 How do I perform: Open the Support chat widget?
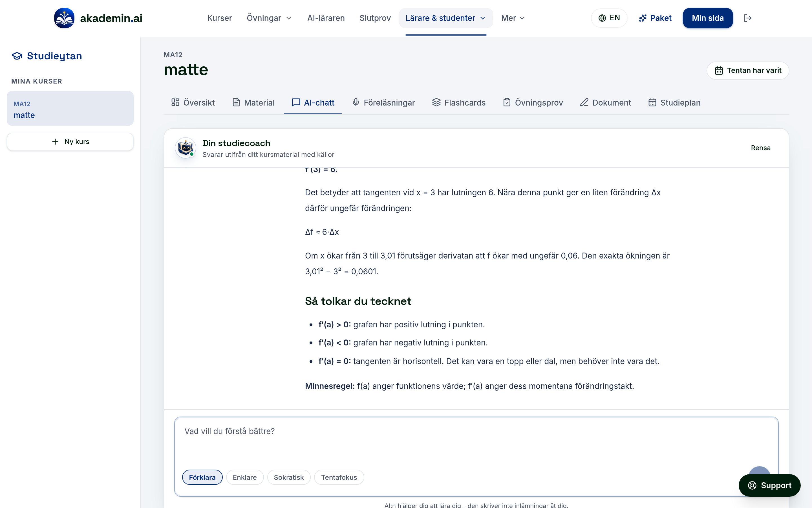pos(769,485)
